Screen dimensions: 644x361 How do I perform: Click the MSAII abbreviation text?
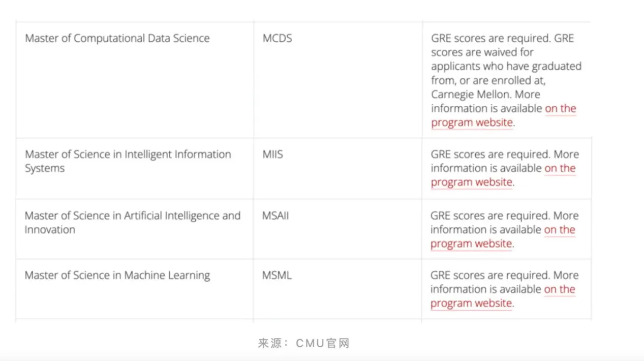275,216
